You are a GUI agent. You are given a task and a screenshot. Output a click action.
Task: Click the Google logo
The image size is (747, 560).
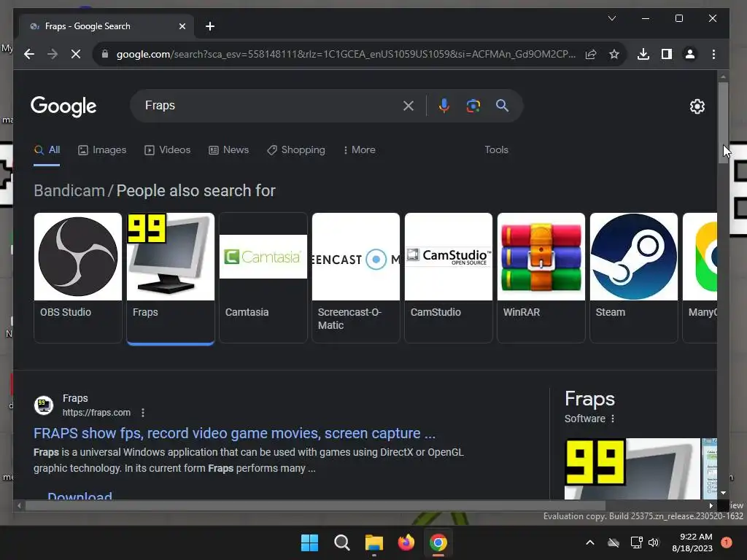pyautogui.click(x=63, y=106)
